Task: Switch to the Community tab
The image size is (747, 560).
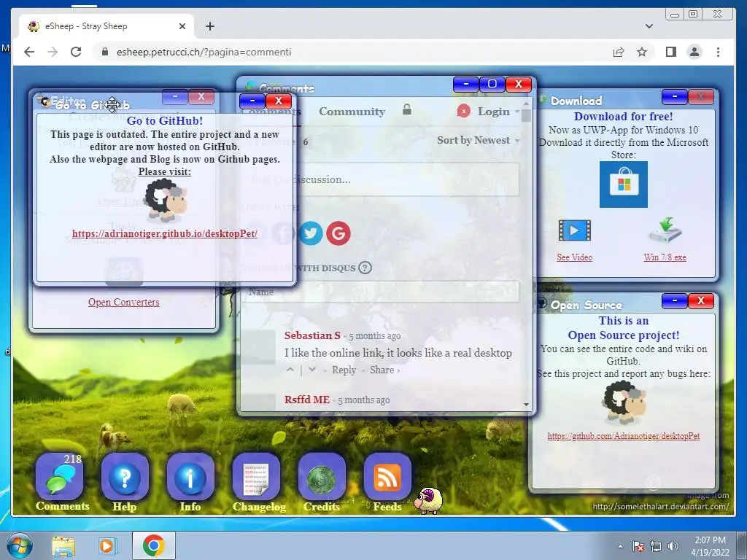Action: pyautogui.click(x=352, y=112)
